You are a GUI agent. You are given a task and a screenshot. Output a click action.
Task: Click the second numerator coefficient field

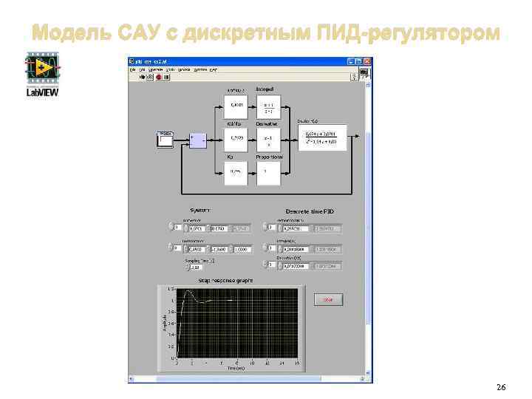click(x=219, y=228)
